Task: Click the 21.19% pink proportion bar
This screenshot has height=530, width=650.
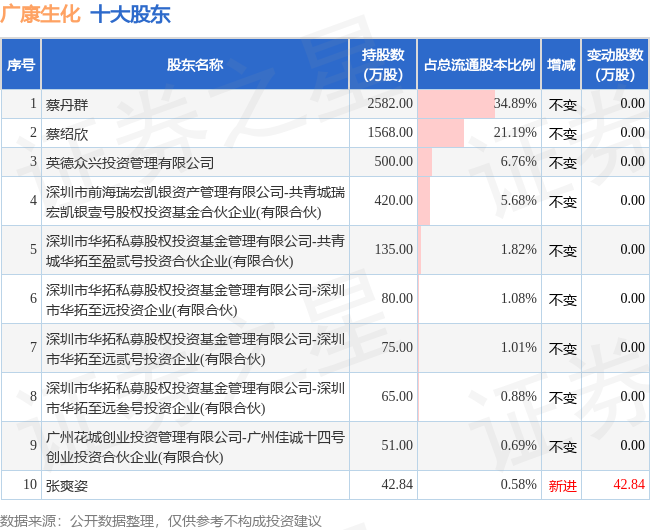Action: pyautogui.click(x=441, y=133)
